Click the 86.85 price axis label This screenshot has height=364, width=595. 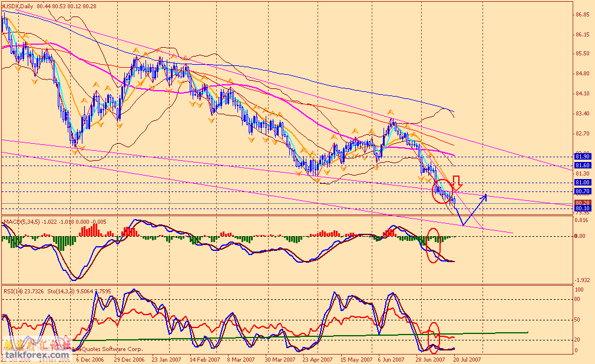(x=583, y=15)
